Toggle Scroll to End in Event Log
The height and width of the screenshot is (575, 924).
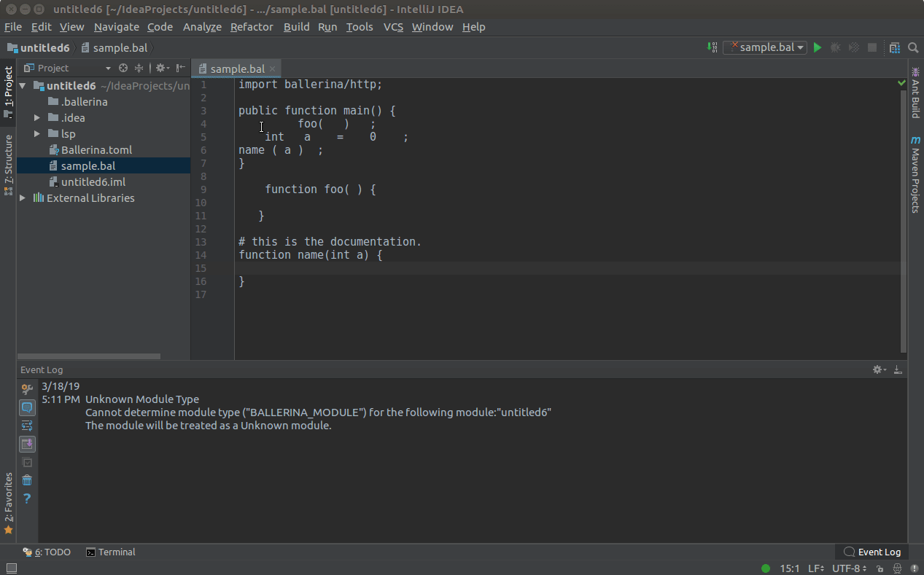pos(27,444)
